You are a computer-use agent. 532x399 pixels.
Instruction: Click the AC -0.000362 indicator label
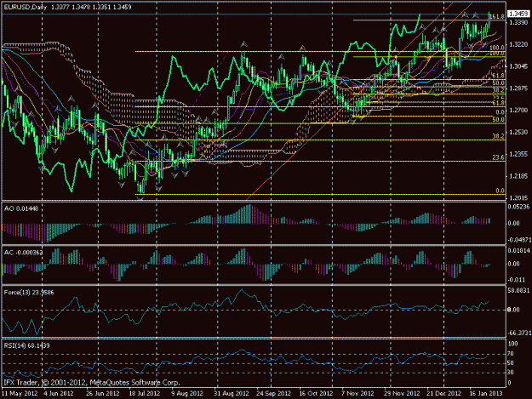point(24,253)
